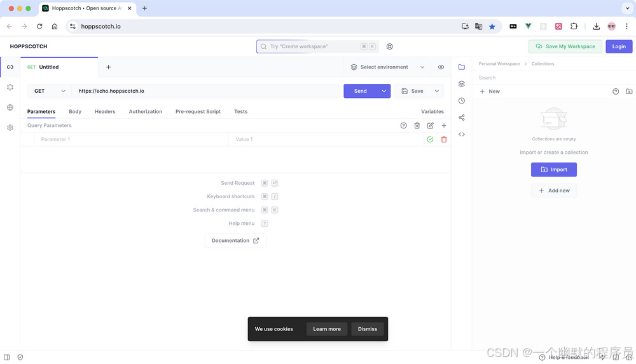Image resolution: width=636 pixels, height=364 pixels.
Task: Click the request URL input field
Action: point(206,91)
